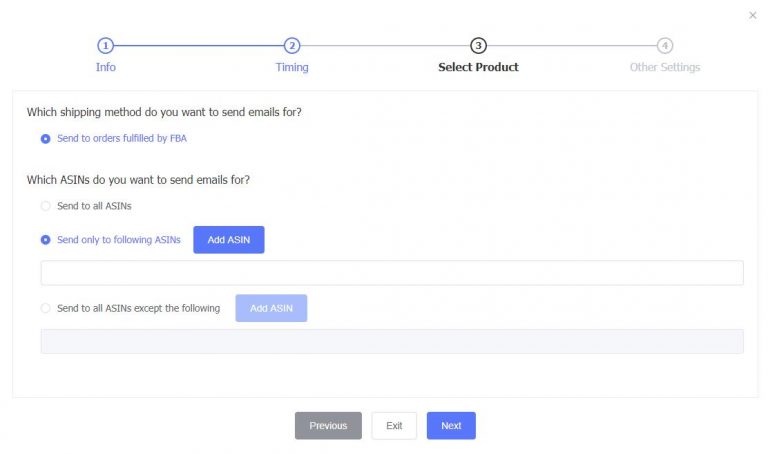Click the step 1 circle icon
Screen dimensions: 768x454
[x=105, y=46]
